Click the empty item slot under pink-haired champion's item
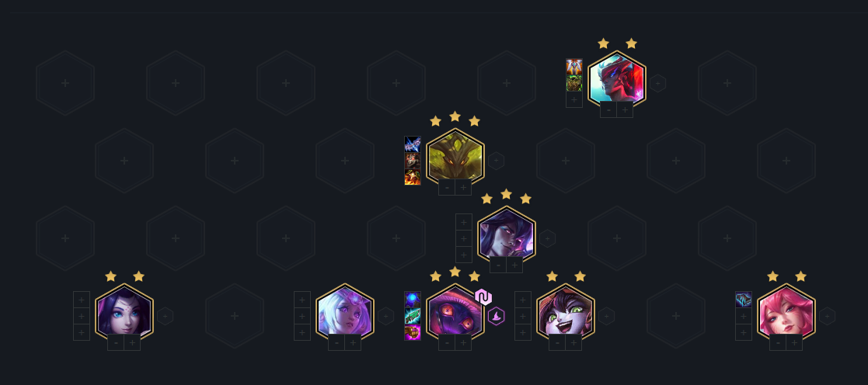Screen dimensions: 868x385 (744, 317)
